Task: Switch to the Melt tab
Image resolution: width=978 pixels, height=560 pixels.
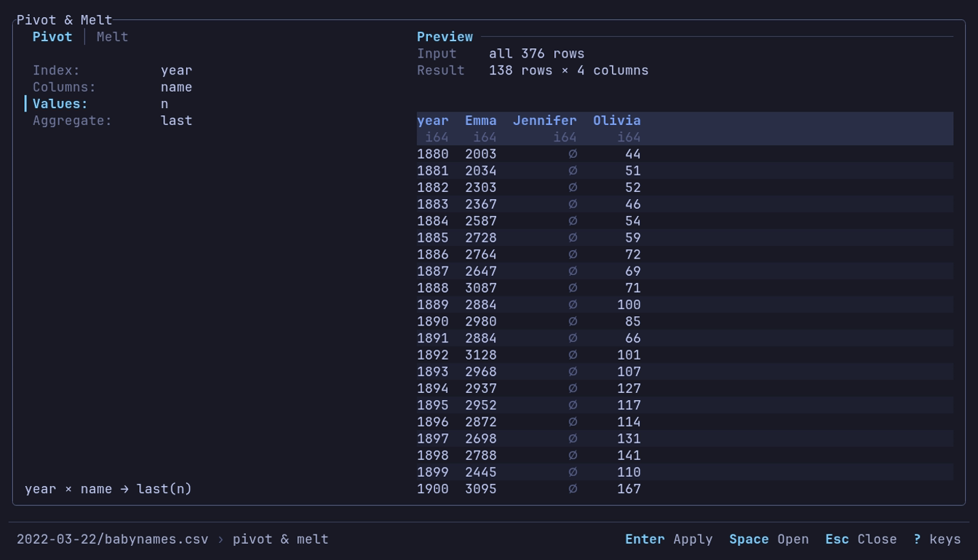Action: (x=112, y=37)
